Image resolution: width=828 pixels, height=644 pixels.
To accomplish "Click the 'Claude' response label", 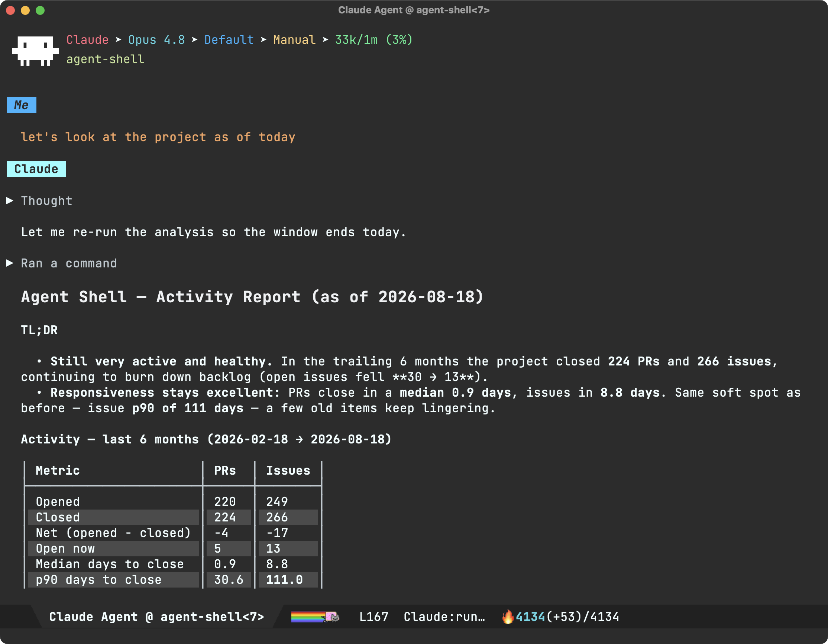I will [x=36, y=169].
